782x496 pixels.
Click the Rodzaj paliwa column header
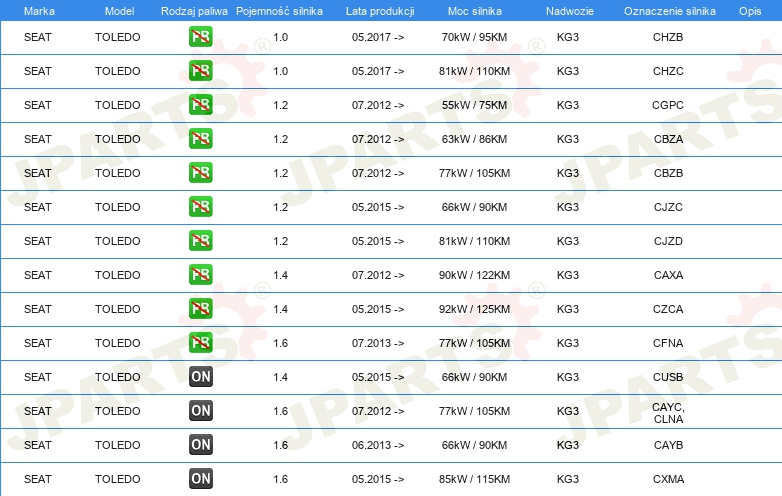click(194, 11)
